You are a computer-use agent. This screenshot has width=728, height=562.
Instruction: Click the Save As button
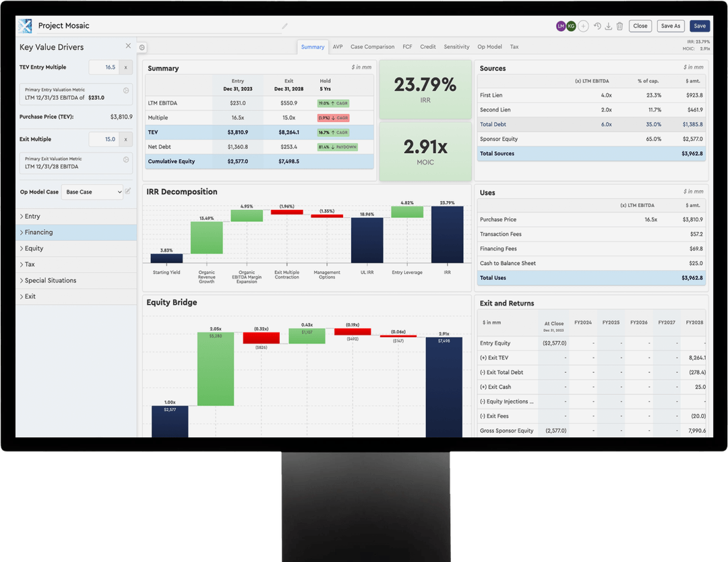click(670, 26)
